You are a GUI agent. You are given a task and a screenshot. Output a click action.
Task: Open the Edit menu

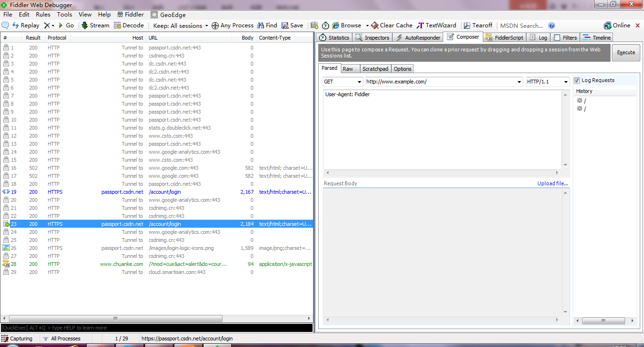click(x=24, y=15)
